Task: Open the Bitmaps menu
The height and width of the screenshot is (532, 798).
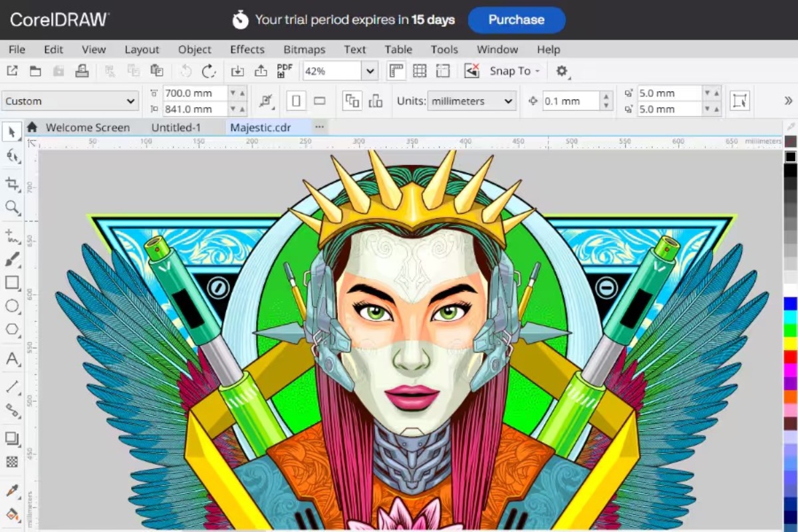Action: point(304,49)
